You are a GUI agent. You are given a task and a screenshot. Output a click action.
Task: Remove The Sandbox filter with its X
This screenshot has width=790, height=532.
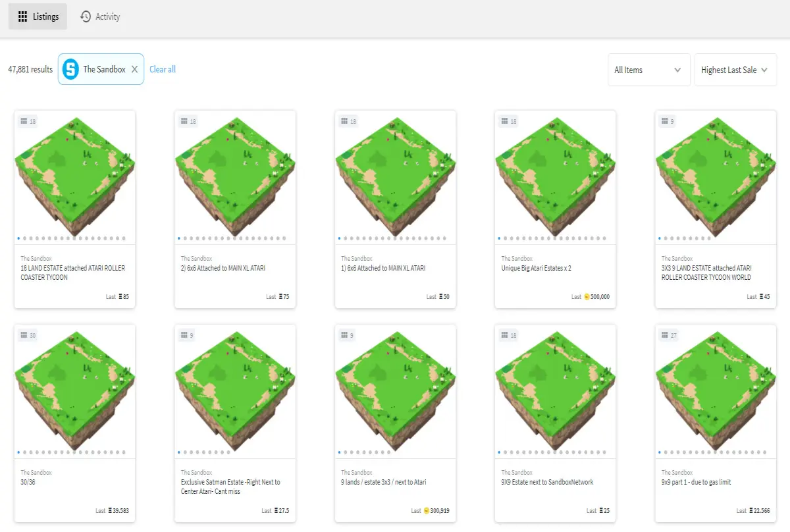(134, 69)
